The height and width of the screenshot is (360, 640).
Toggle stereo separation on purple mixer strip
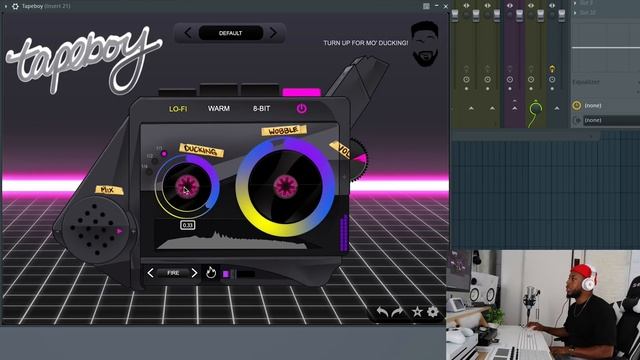509,5
